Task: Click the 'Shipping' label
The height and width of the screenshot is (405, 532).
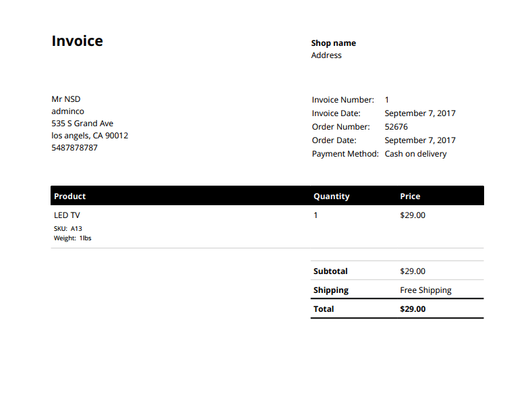Action: pos(331,290)
